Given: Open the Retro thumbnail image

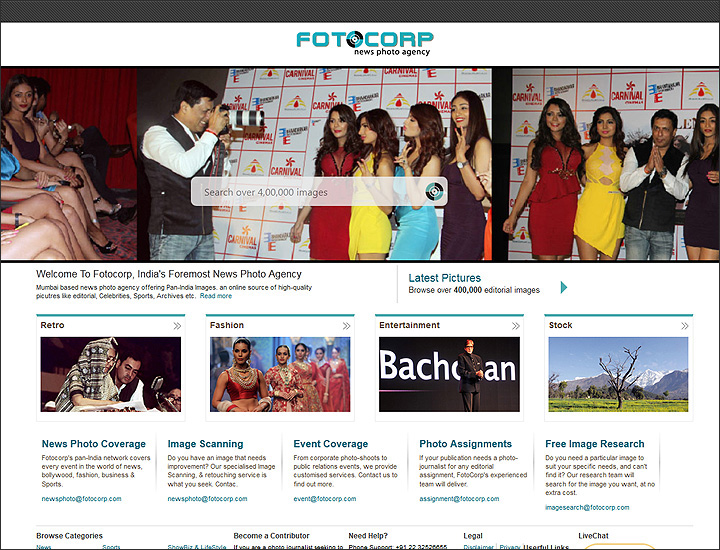Looking at the screenshot, I should (111, 374).
